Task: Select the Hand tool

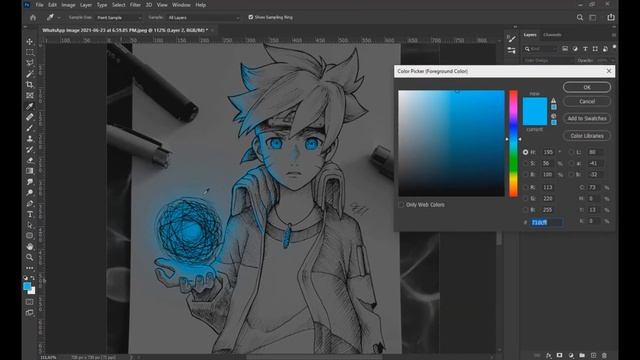Action: 30,247
